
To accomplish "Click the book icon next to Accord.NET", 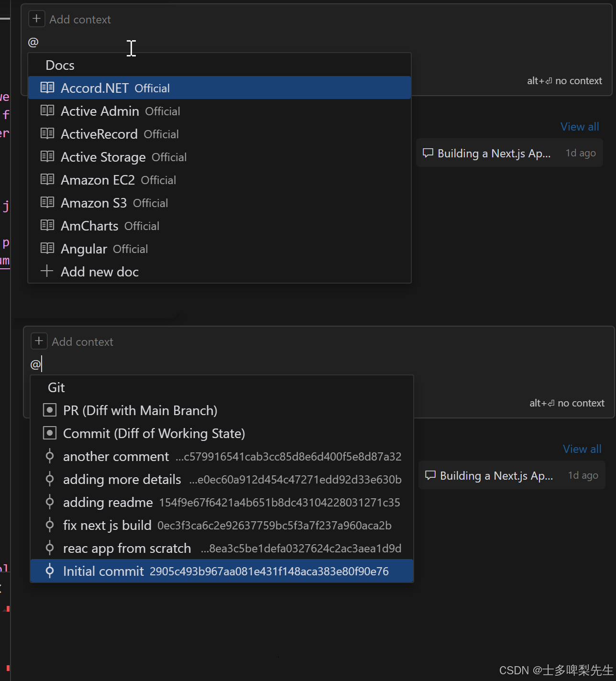I will 47,88.
